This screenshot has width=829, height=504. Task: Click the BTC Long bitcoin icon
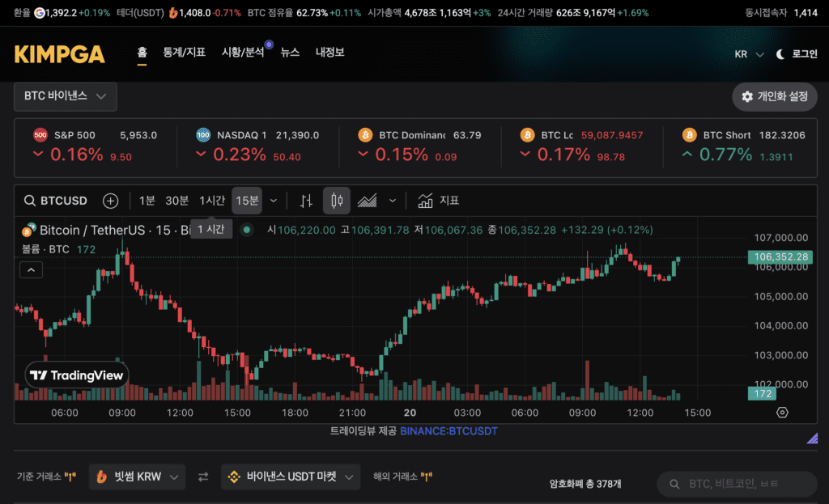pyautogui.click(x=527, y=135)
